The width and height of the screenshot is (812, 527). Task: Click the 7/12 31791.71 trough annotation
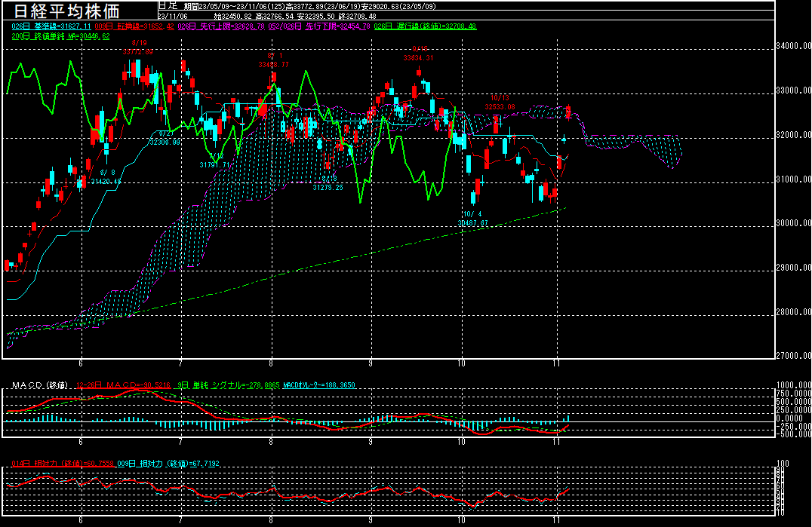[x=215, y=161]
